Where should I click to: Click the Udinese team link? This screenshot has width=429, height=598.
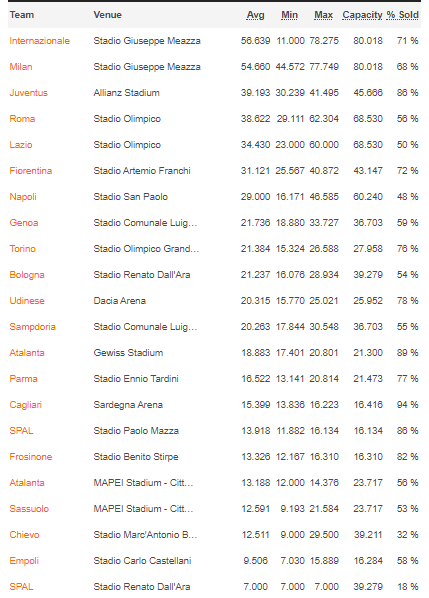click(x=27, y=301)
